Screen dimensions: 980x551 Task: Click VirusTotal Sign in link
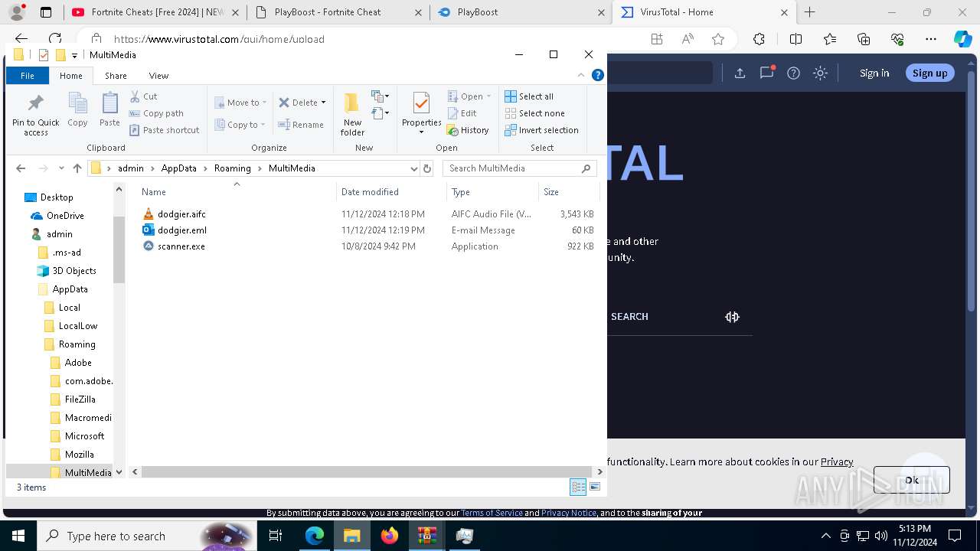[874, 73]
